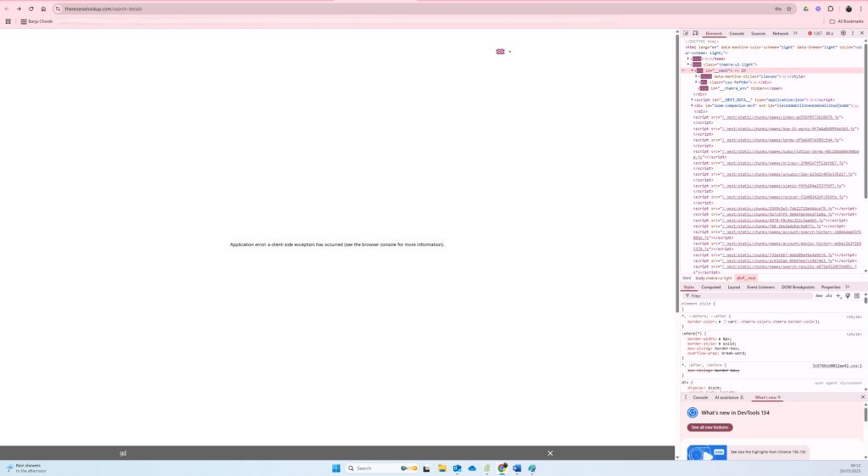Toggle the .cls element classes button
The width and height of the screenshot is (868, 476).
pyautogui.click(x=828, y=296)
